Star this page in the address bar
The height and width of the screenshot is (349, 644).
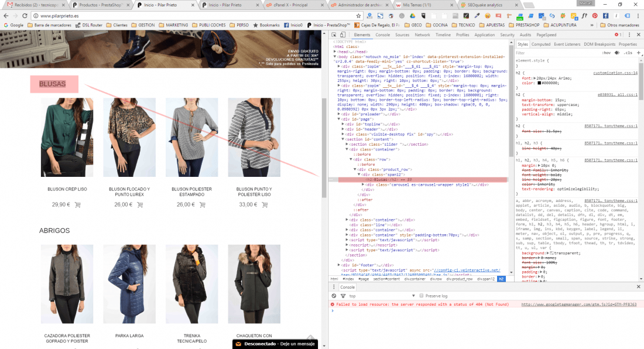358,16
